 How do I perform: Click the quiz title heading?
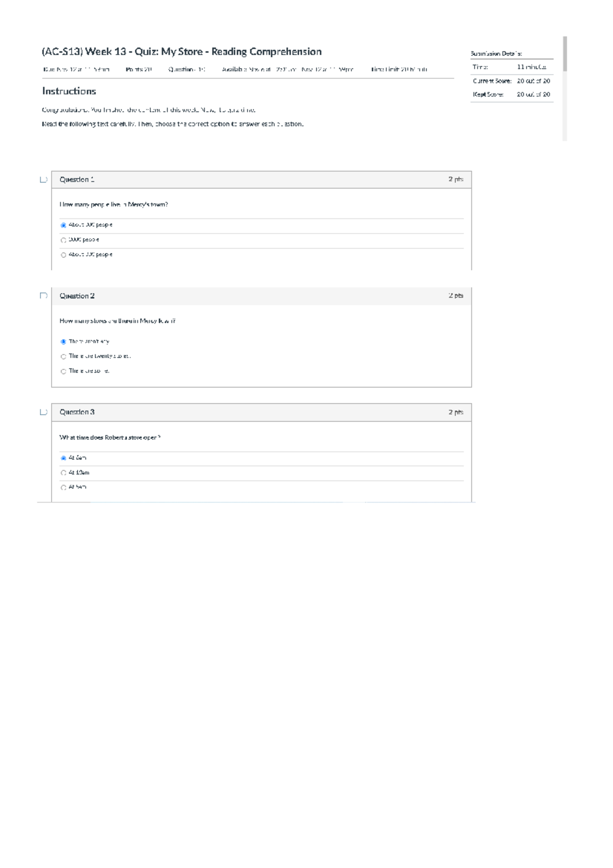click(x=181, y=52)
